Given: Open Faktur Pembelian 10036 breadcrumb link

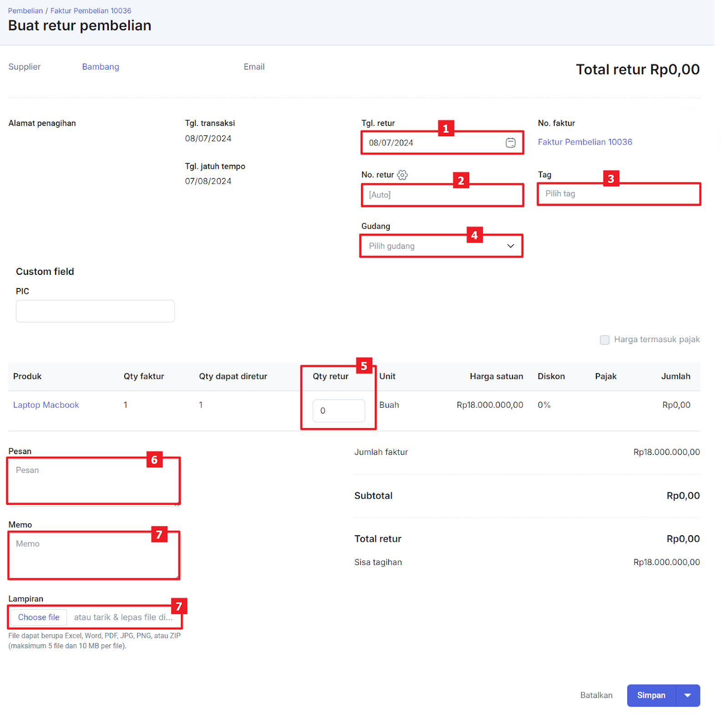Looking at the screenshot, I should 91,10.
